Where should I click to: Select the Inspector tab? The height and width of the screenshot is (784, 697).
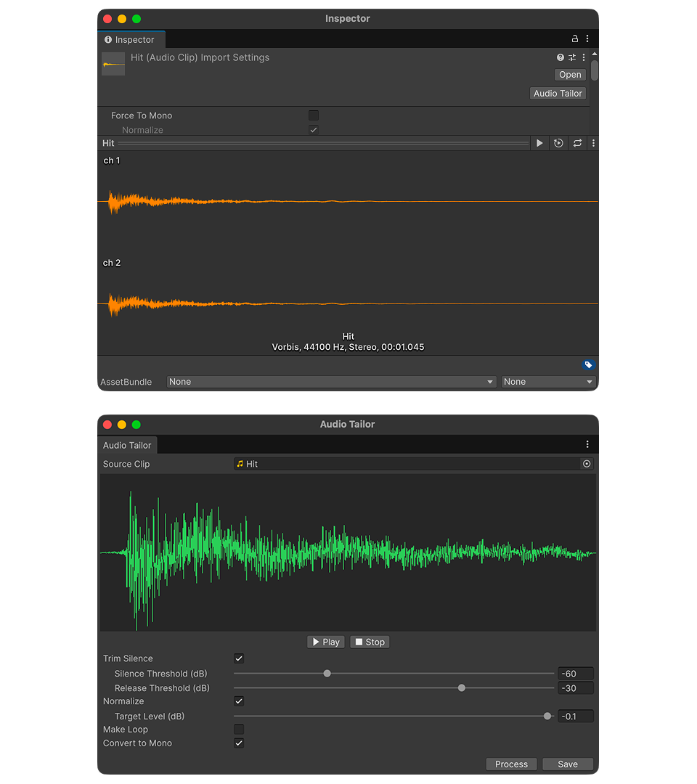(x=131, y=39)
